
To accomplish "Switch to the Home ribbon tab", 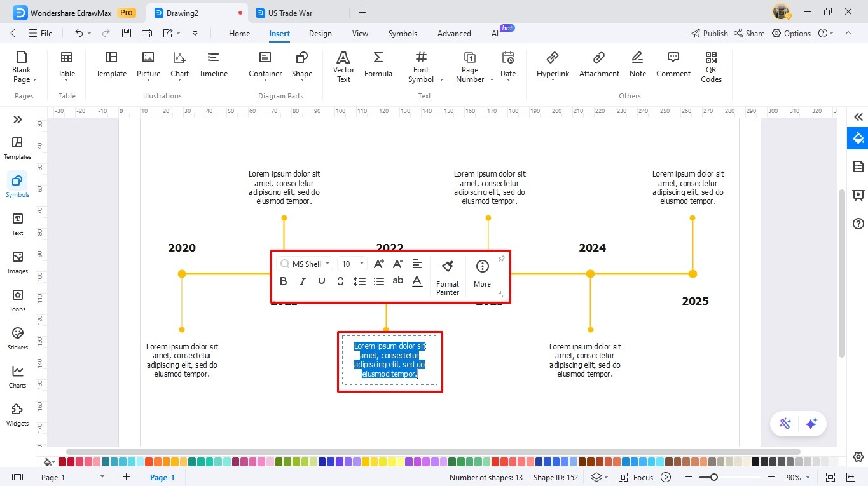I will (240, 34).
